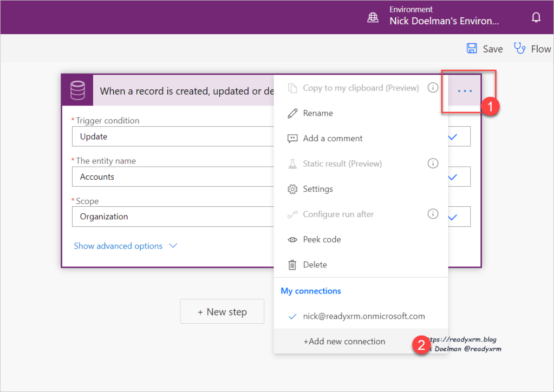Click the Save floppy disk icon
The image size is (554, 392).
472,49
